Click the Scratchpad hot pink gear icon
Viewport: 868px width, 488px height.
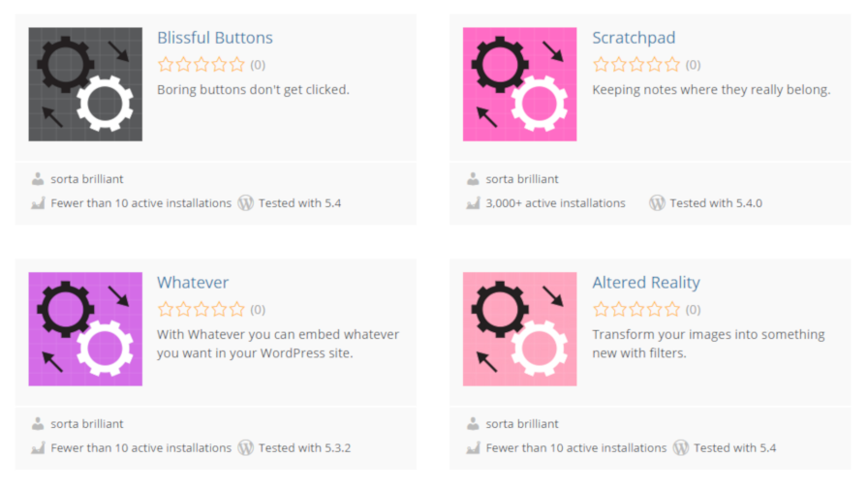520,84
